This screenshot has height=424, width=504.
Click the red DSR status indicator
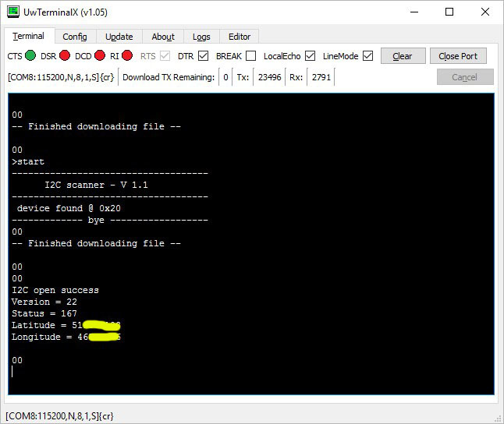coord(65,55)
